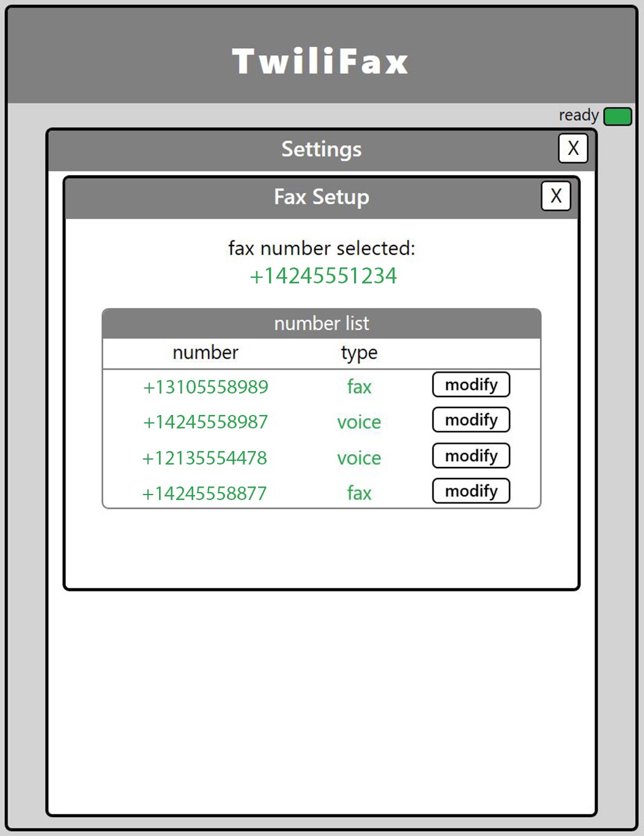Modify number +12135554478
The image size is (644, 836).
coord(471,455)
